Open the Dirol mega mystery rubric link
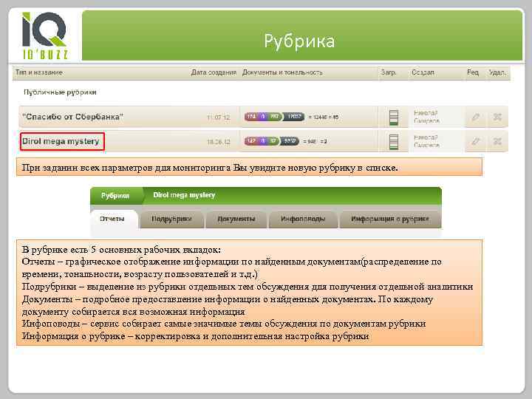Image resolution: width=532 pixels, height=399 pixels. (61, 141)
